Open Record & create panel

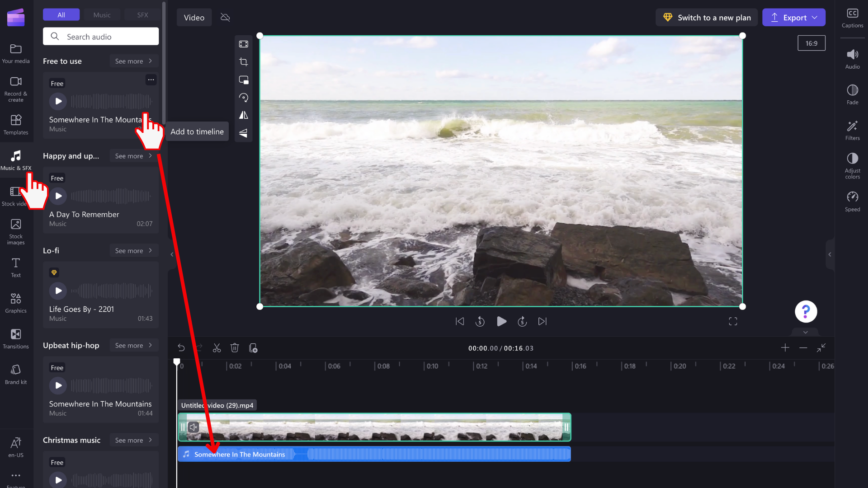(16, 89)
